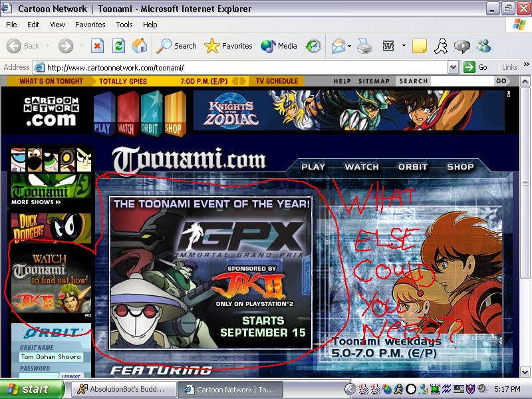Click the AIM running man icon
Screen dimensions: 532x399
pyautogui.click(x=441, y=46)
